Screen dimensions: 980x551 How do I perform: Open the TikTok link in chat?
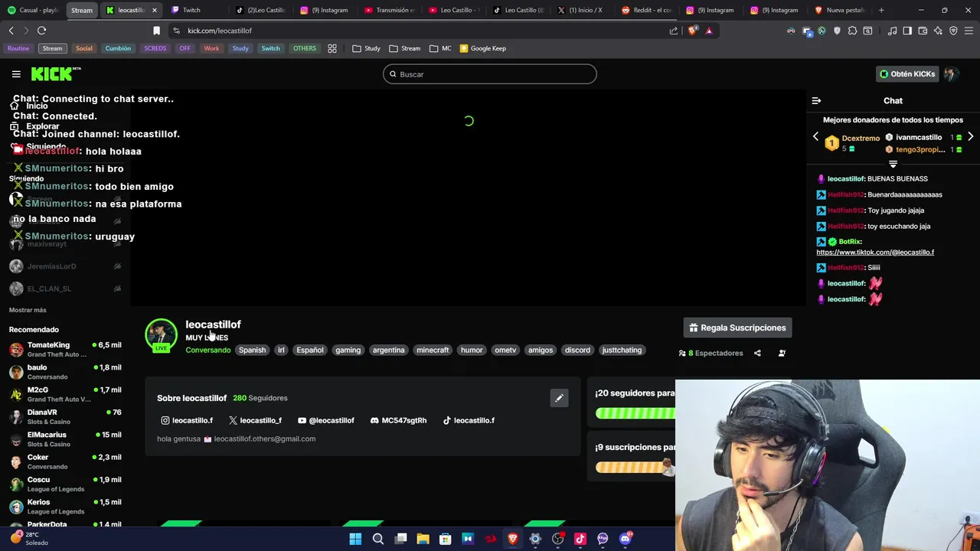tap(875, 252)
